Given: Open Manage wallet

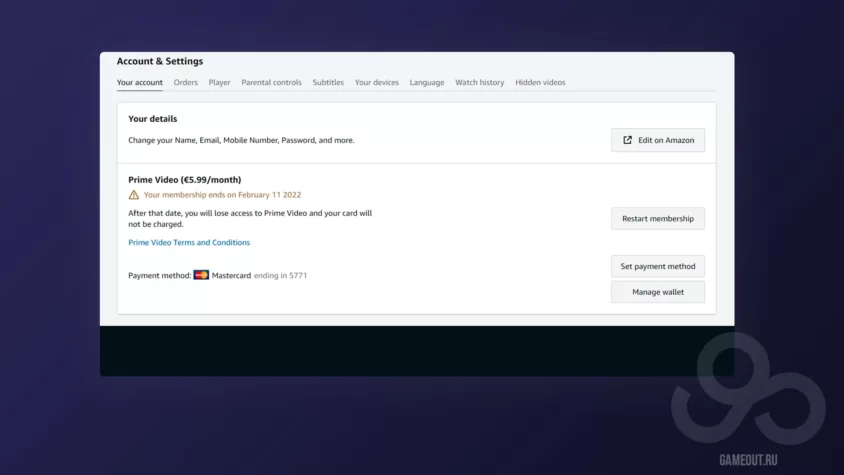Looking at the screenshot, I should pyautogui.click(x=658, y=292).
